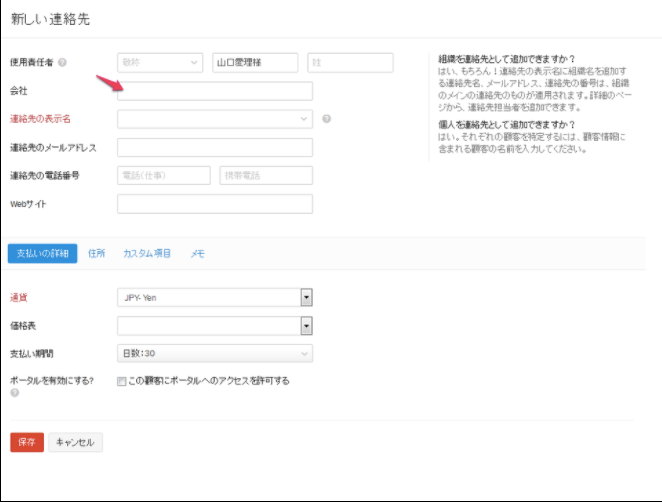
Task: Expand the 連絡先の表示名 dropdown
Action: [215, 119]
